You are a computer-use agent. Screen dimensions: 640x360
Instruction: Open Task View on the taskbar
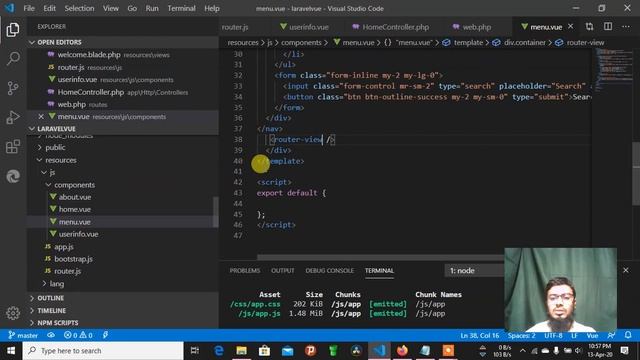(195, 351)
